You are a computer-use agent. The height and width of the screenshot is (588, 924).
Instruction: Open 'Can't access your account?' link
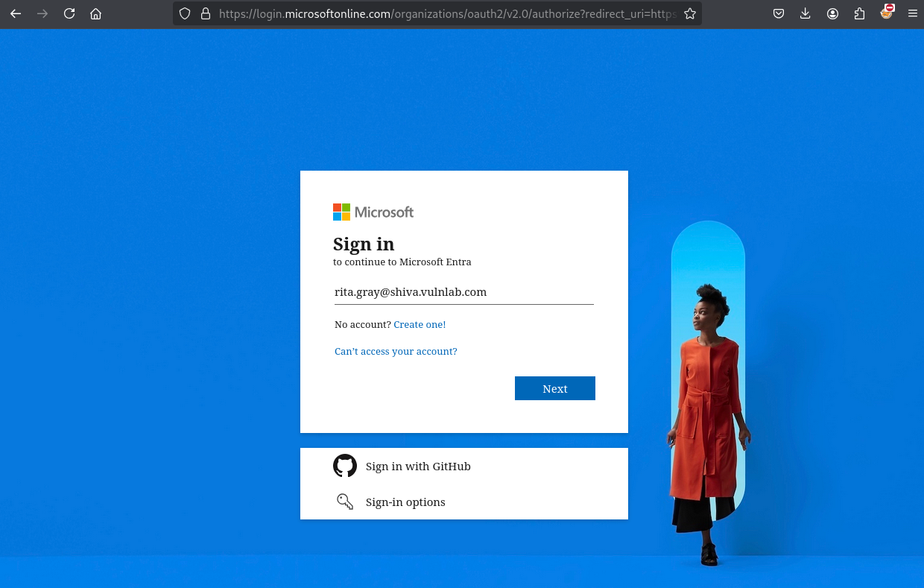396,351
